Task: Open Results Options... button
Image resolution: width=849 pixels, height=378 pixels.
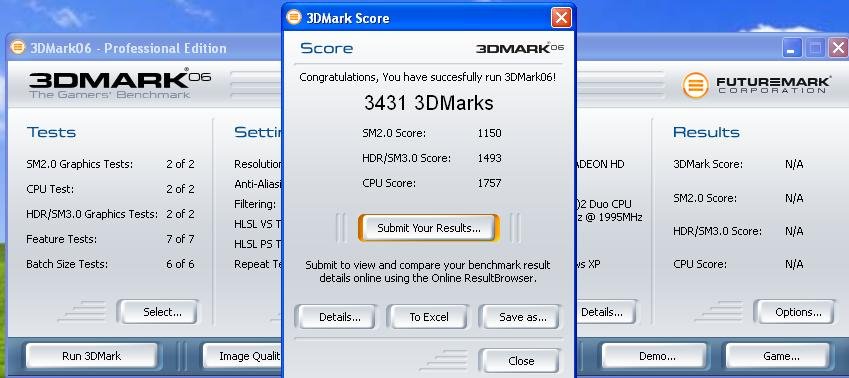Action: [798, 312]
